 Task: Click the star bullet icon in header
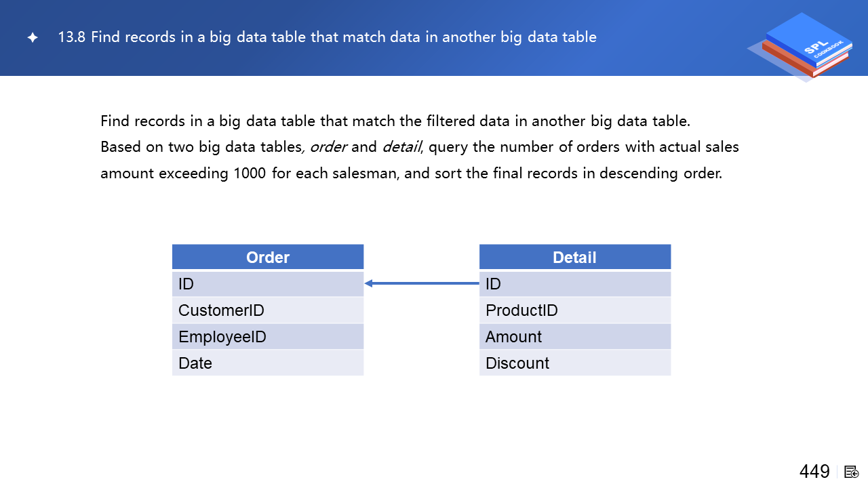(33, 37)
